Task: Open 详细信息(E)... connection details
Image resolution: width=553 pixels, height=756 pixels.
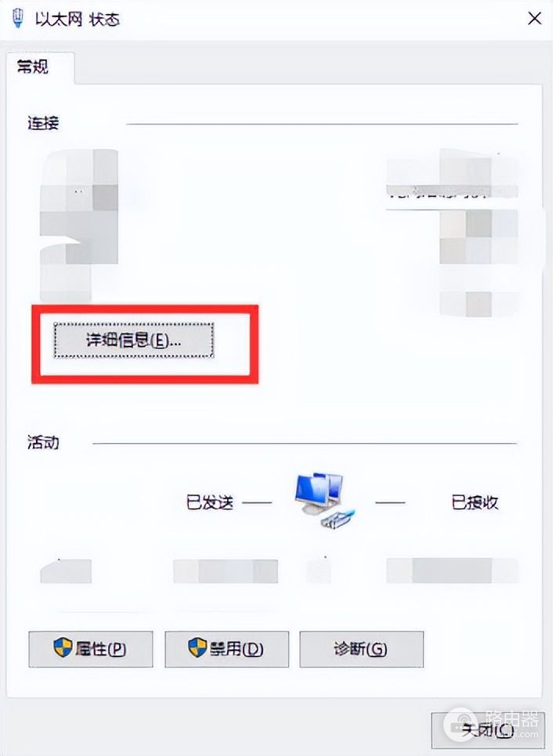Action: [134, 340]
